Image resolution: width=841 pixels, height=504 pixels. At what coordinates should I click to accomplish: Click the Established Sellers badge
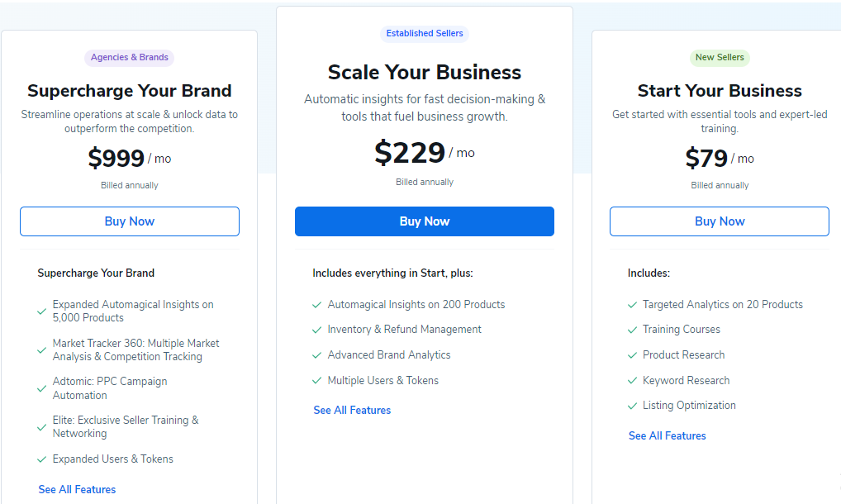[x=425, y=34]
